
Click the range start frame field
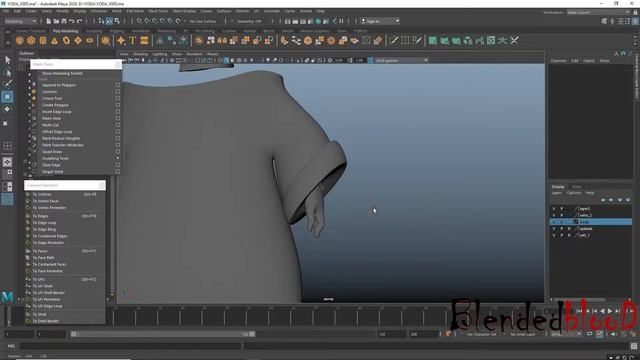[x=51, y=334]
